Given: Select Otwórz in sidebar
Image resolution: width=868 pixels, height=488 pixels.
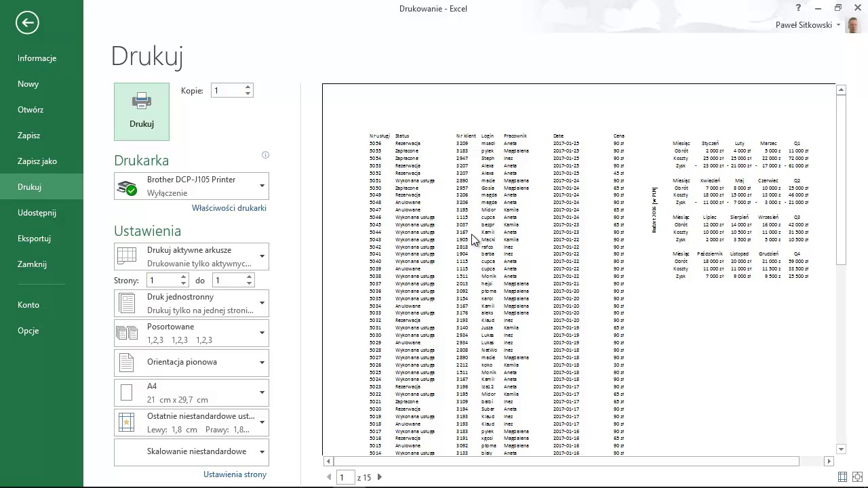Looking at the screenshot, I should [x=41, y=110].
